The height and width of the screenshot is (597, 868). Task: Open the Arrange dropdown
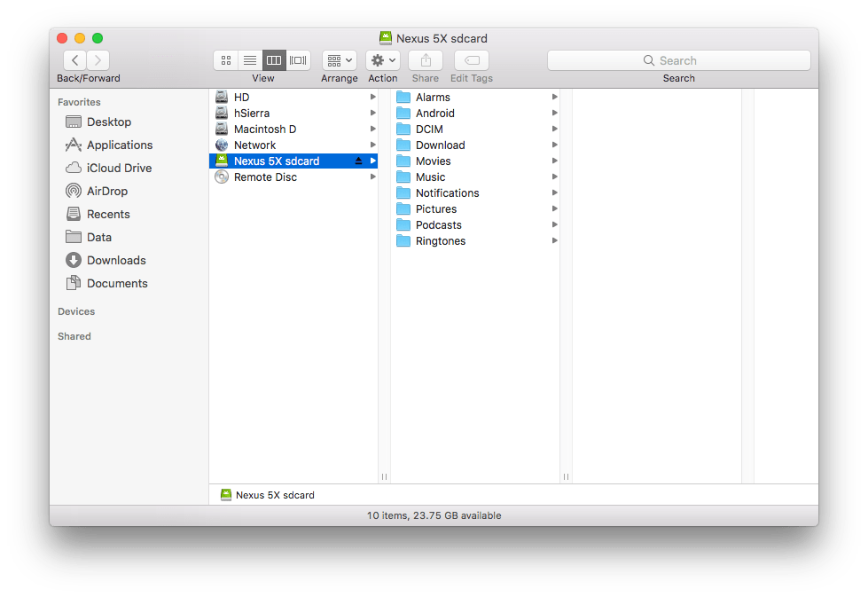(x=340, y=59)
